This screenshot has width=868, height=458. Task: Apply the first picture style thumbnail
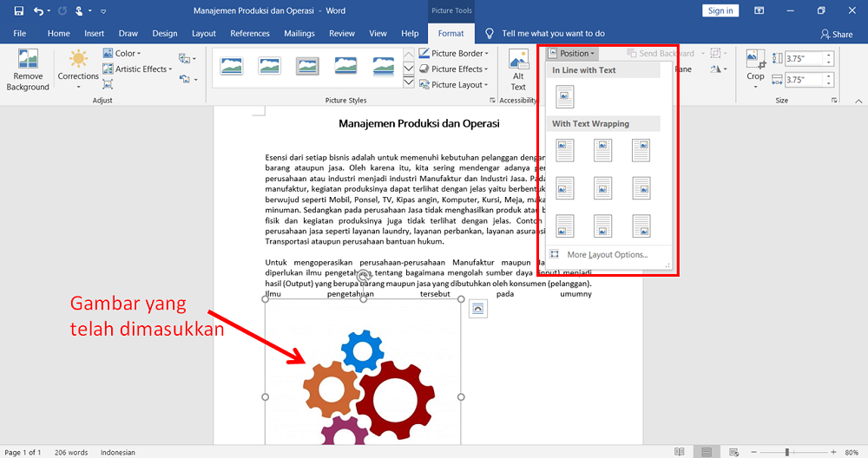tap(232, 66)
